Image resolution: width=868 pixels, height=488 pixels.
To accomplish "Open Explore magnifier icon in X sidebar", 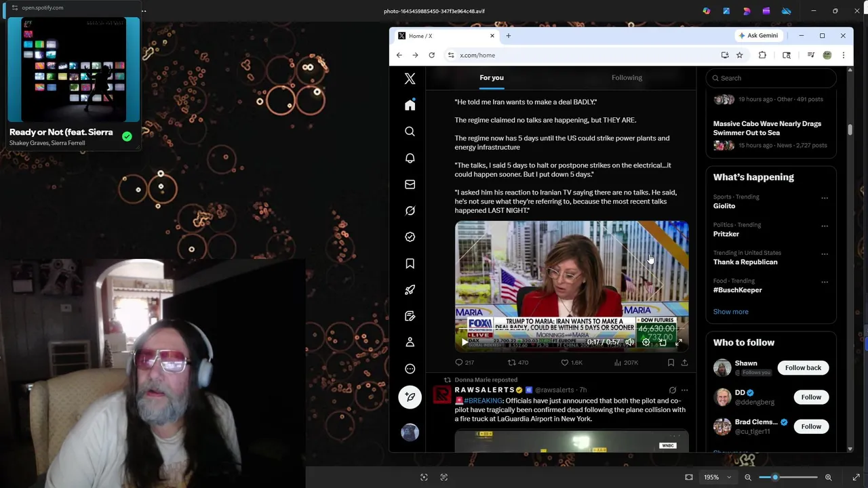I will coord(410,131).
